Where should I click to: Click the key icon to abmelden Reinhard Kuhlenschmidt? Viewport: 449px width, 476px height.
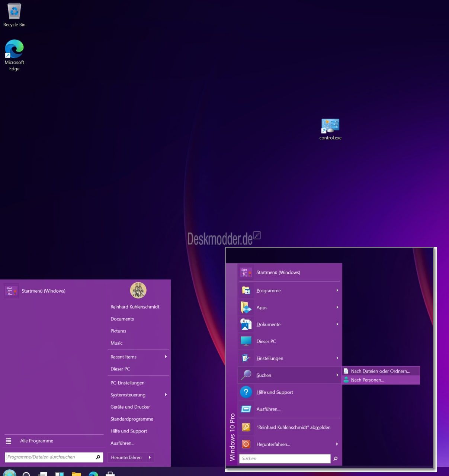click(246, 427)
